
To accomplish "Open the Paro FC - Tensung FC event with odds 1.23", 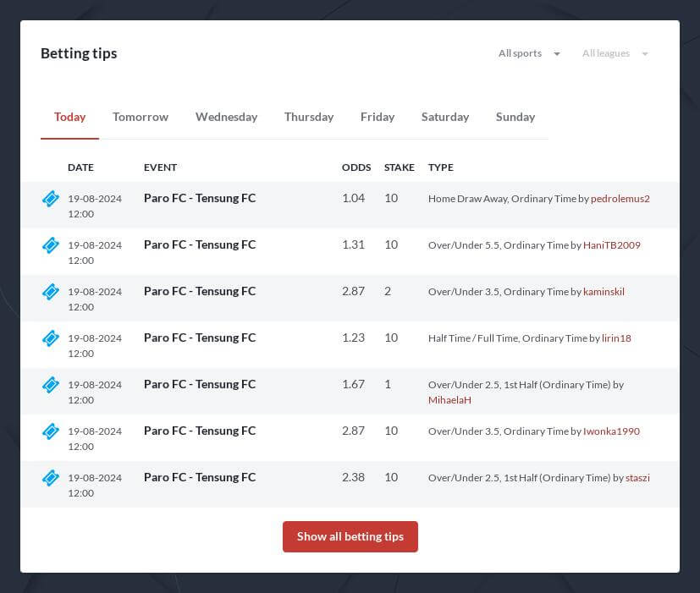I will (x=200, y=338).
